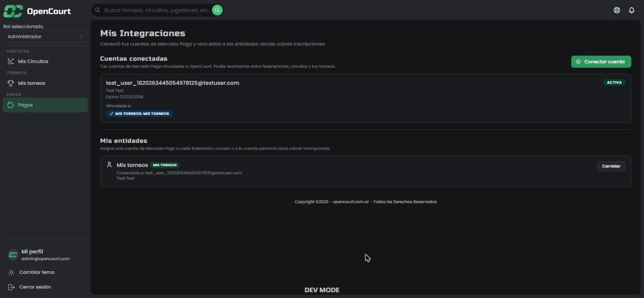Image resolution: width=644 pixels, height=298 pixels.
Task: Click the profile avatar icon
Action: 13,255
